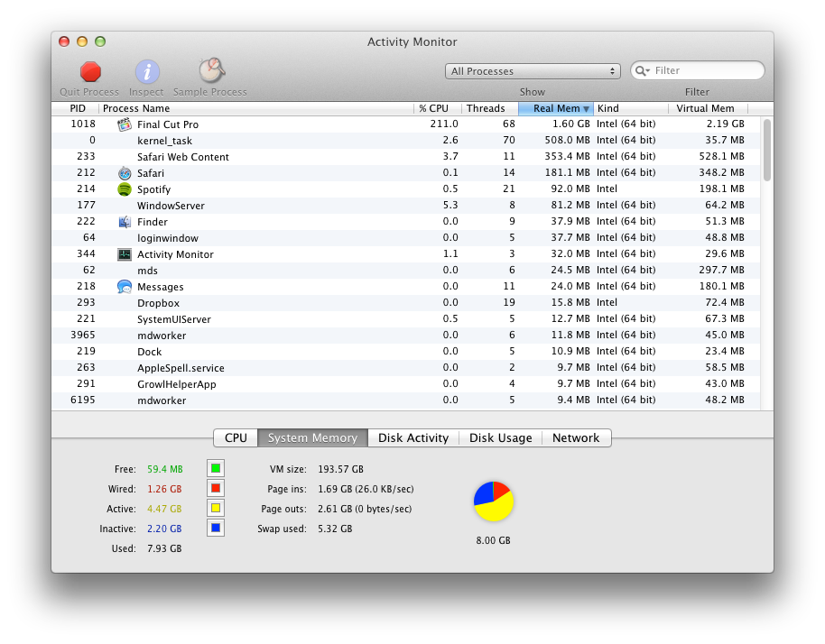The width and height of the screenshot is (825, 644).
Task: Open the Network tab
Action: pyautogui.click(x=576, y=438)
